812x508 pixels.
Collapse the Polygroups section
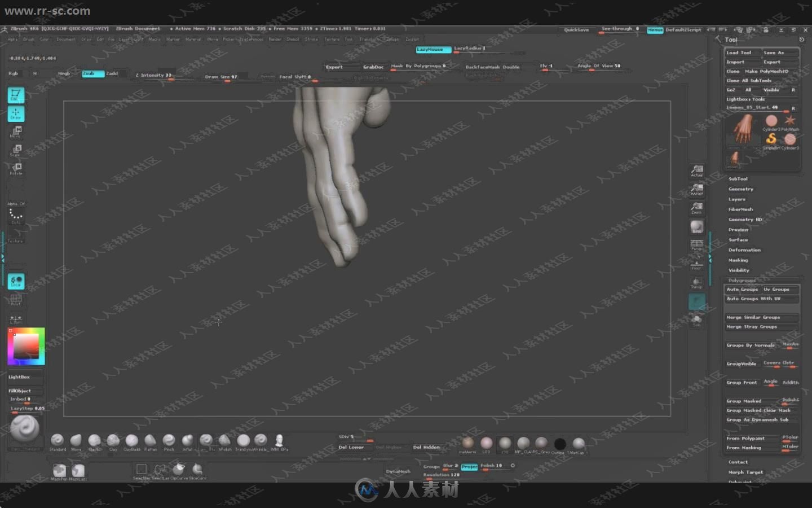pos(742,281)
